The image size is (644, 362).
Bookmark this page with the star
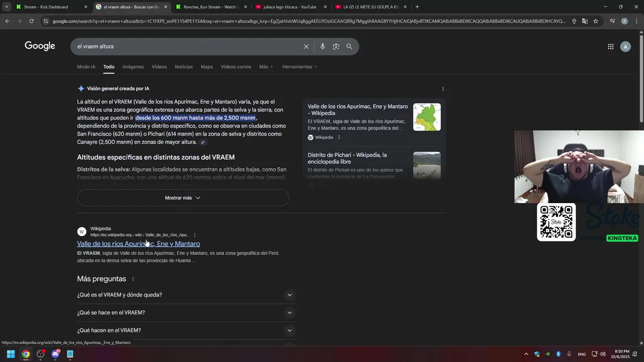596,21
